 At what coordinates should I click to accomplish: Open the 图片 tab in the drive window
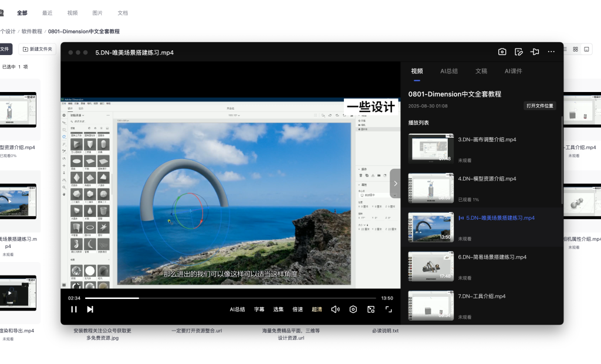pos(97,13)
